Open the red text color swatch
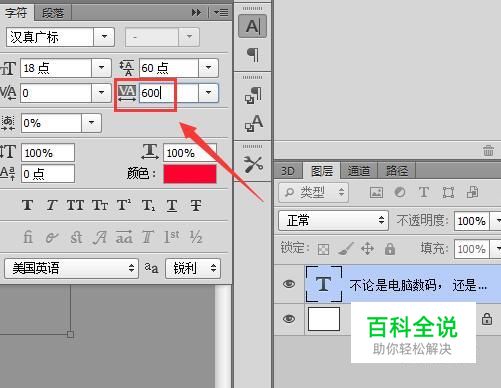 (x=190, y=174)
